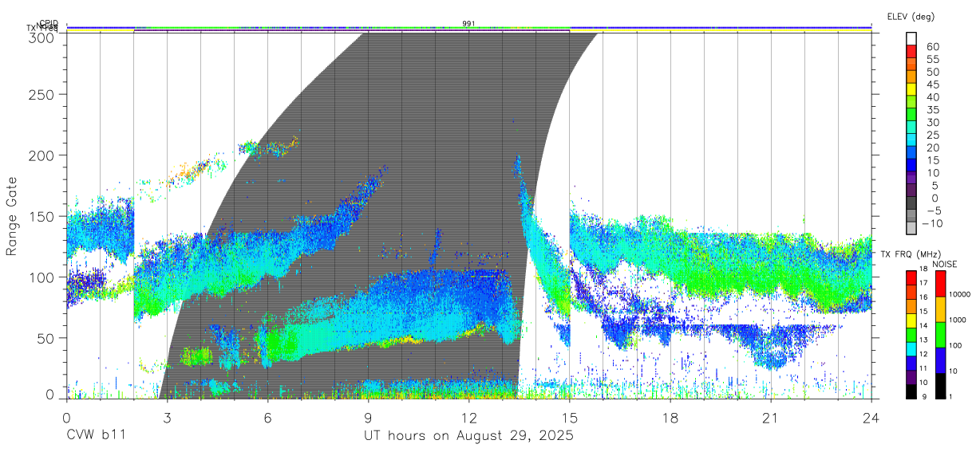The height and width of the screenshot is (452, 980).
Task: Select elevation colorbar label '45'
Action: [x=932, y=85]
